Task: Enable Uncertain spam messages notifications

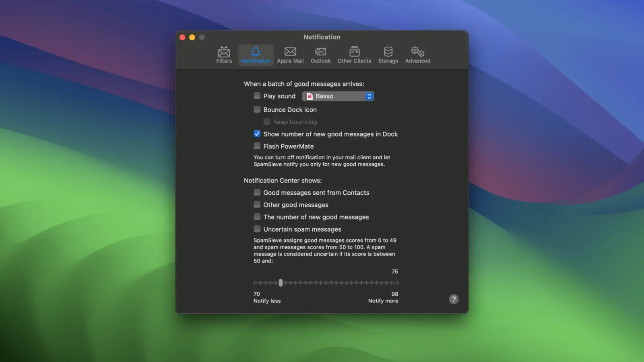Action: tap(257, 229)
